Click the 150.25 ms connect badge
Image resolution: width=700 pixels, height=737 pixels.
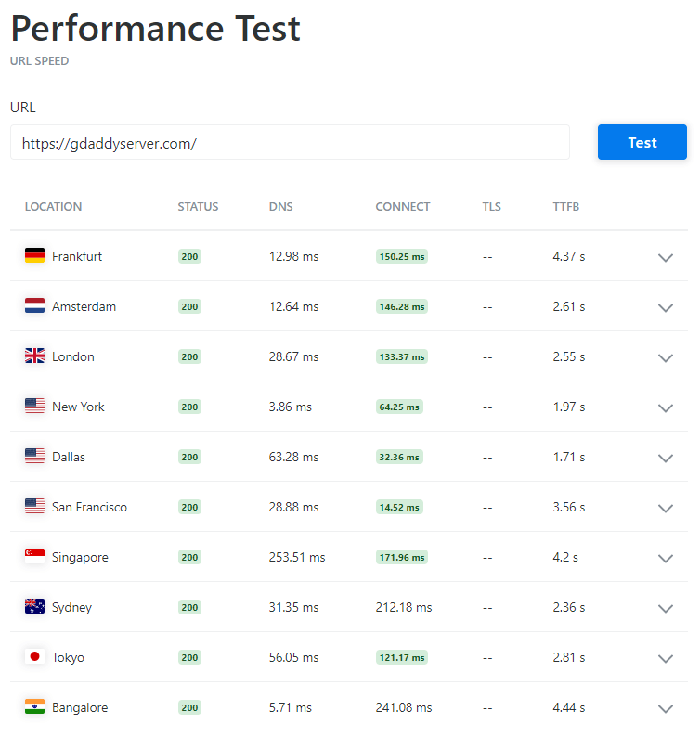click(402, 256)
